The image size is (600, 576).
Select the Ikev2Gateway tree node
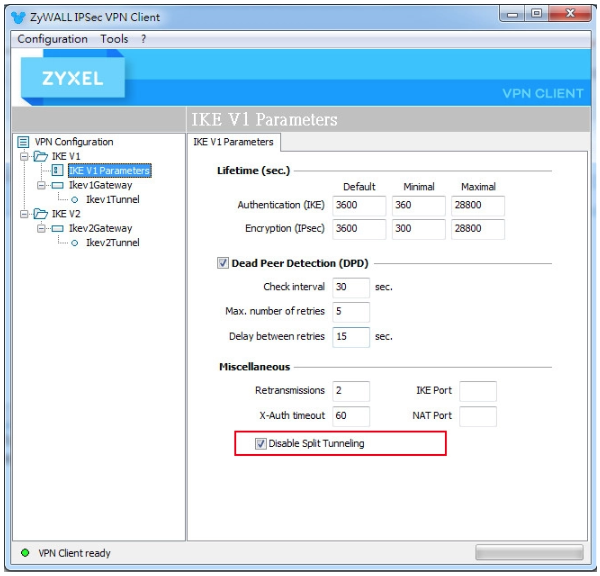coord(99,228)
